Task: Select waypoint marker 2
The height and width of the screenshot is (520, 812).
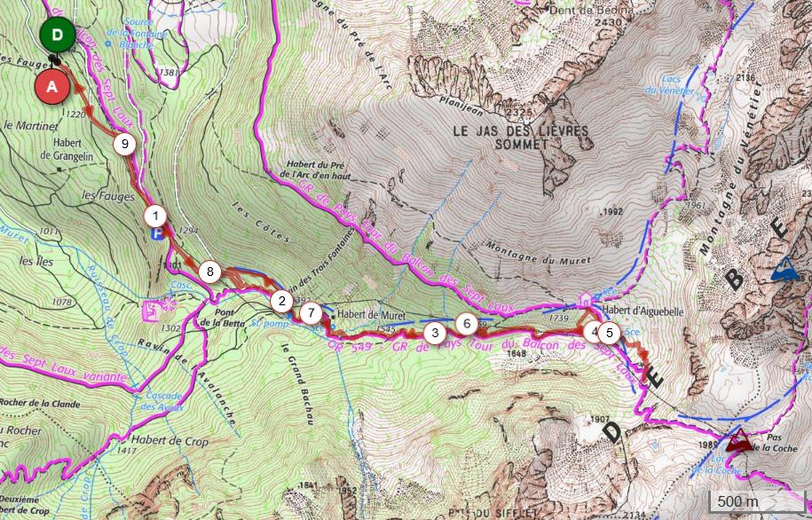Action: [281, 301]
